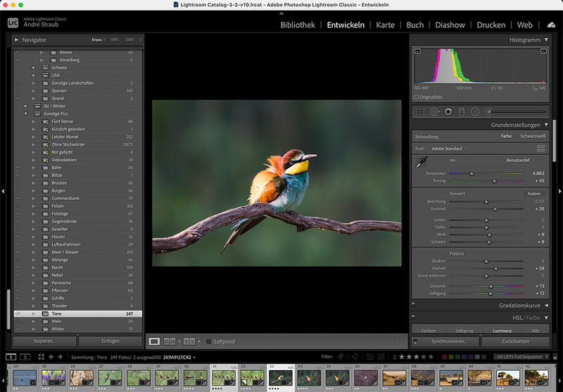563x392 pixels.
Task: Switch to grid view in filmstrip bar
Action: point(42,358)
